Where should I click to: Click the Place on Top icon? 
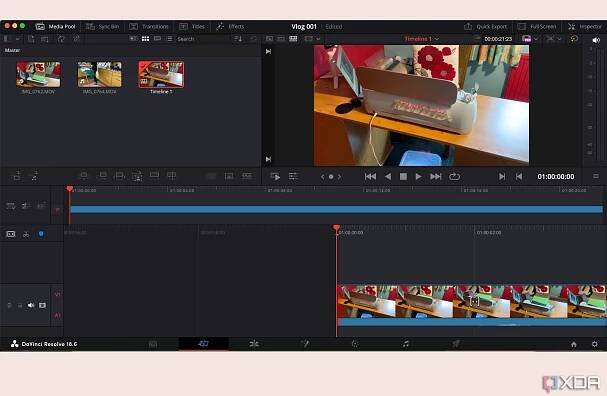pos(154,176)
